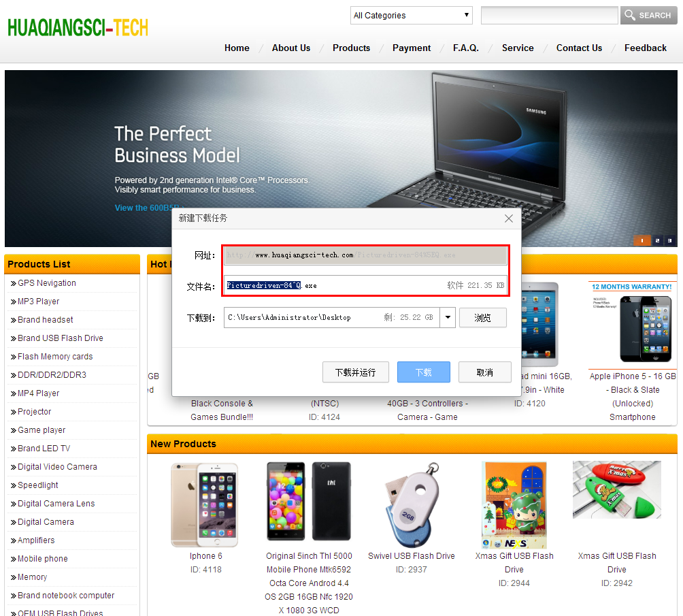Open Flash Memory cards category
This screenshot has height=616, width=683.
coord(55,356)
